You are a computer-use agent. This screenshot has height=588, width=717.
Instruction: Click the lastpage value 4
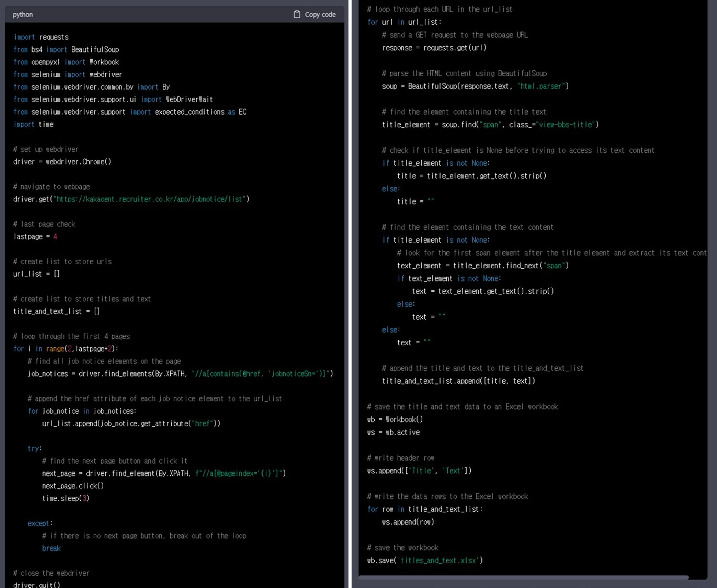[55, 236]
